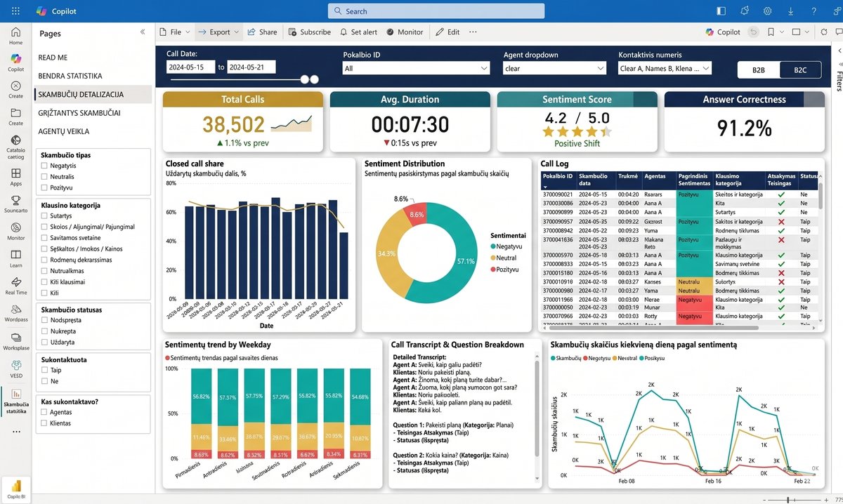Open Copilot button in the toolbar
The image size is (843, 504).
(x=723, y=32)
